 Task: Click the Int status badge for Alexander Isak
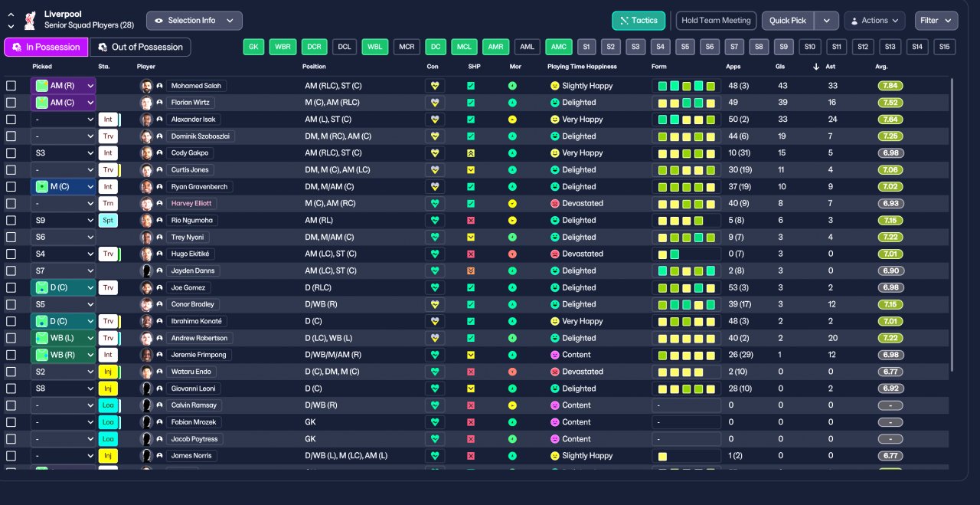(x=108, y=120)
